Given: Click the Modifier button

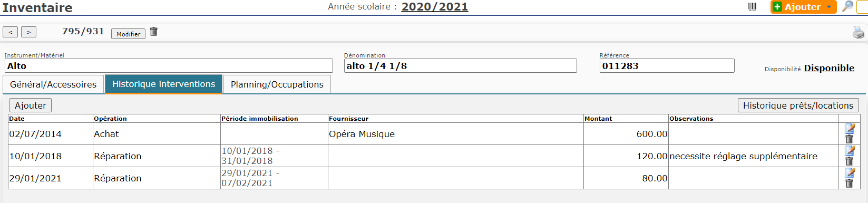Looking at the screenshot, I should (129, 34).
